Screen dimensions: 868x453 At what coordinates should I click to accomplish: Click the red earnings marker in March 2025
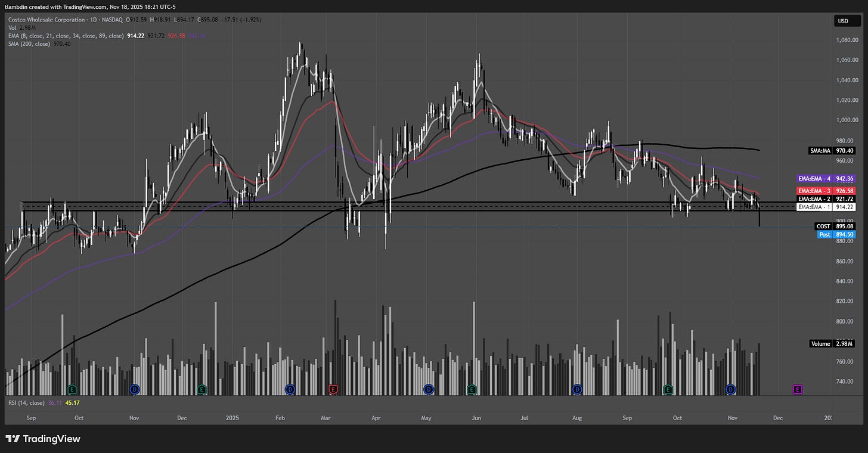click(x=334, y=389)
